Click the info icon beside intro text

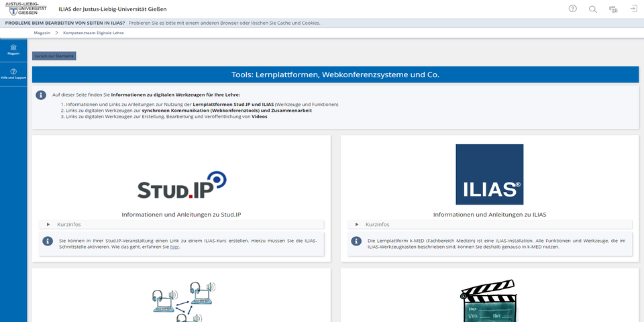41,95
